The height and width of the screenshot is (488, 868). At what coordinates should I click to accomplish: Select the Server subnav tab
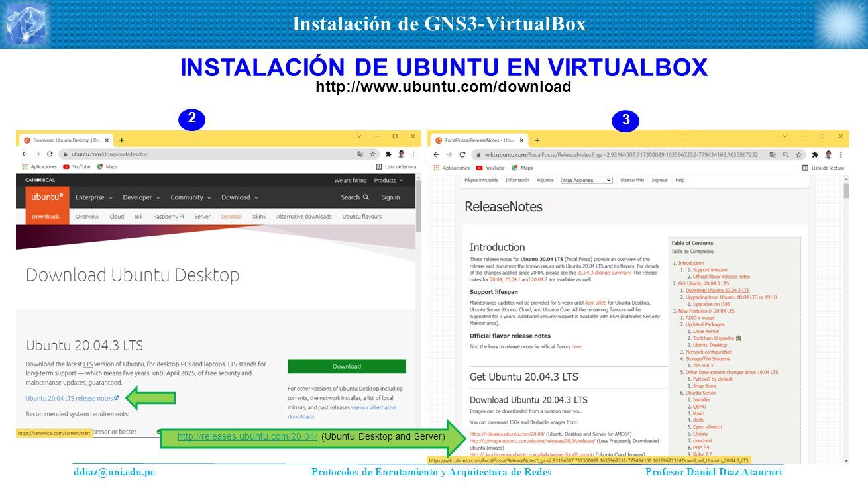point(202,217)
